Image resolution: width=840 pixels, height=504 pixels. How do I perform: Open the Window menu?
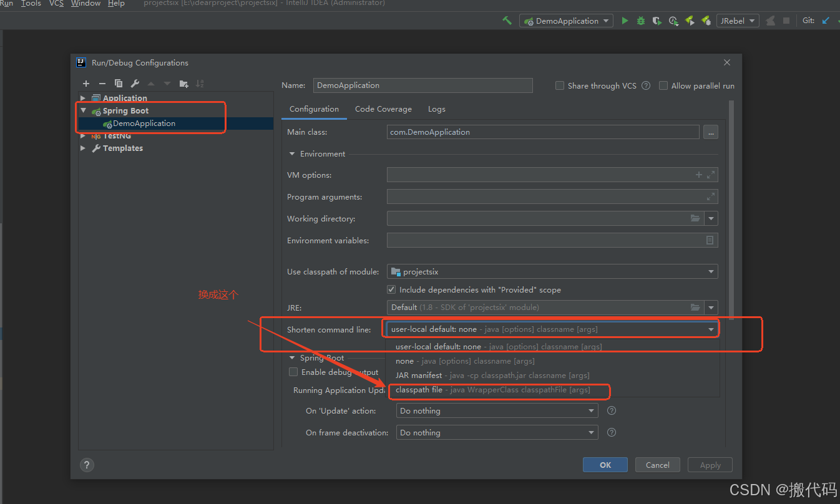(85, 4)
